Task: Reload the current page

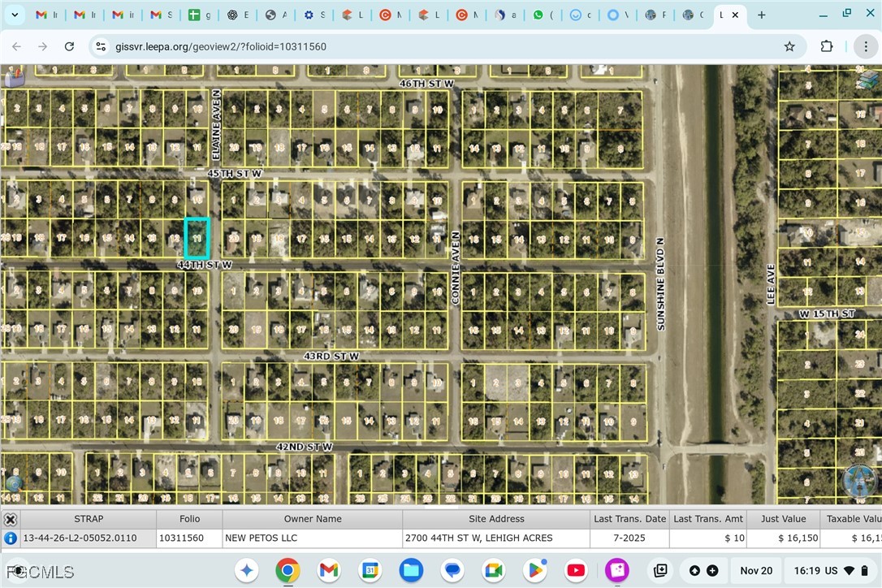Action: (x=69, y=46)
